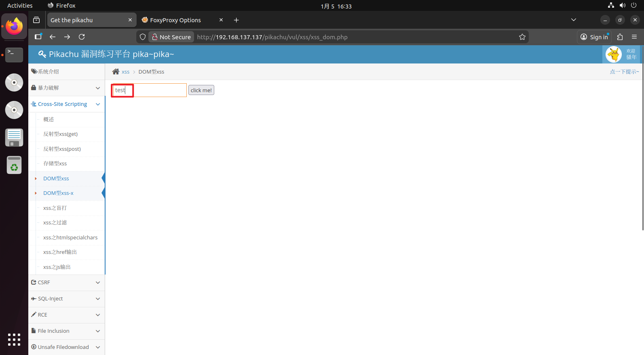Open 概述 under Cross-Site Scripting
This screenshot has width=644, height=355.
[x=49, y=119]
